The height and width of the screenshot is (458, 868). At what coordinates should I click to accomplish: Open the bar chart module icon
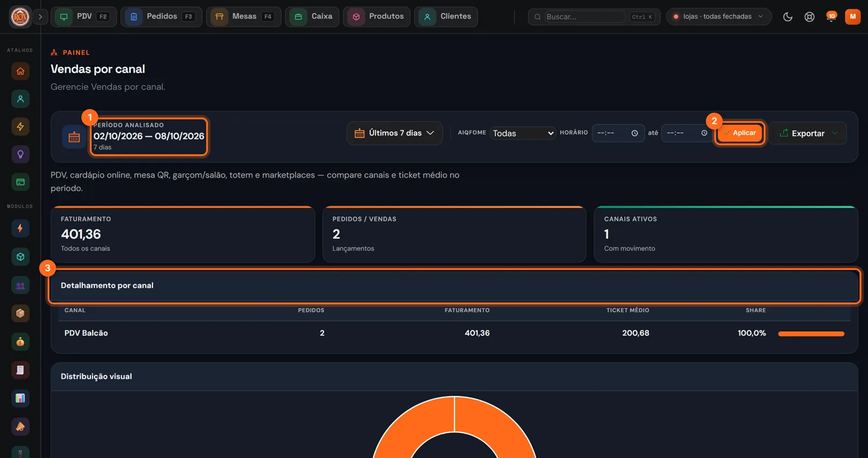coord(20,398)
